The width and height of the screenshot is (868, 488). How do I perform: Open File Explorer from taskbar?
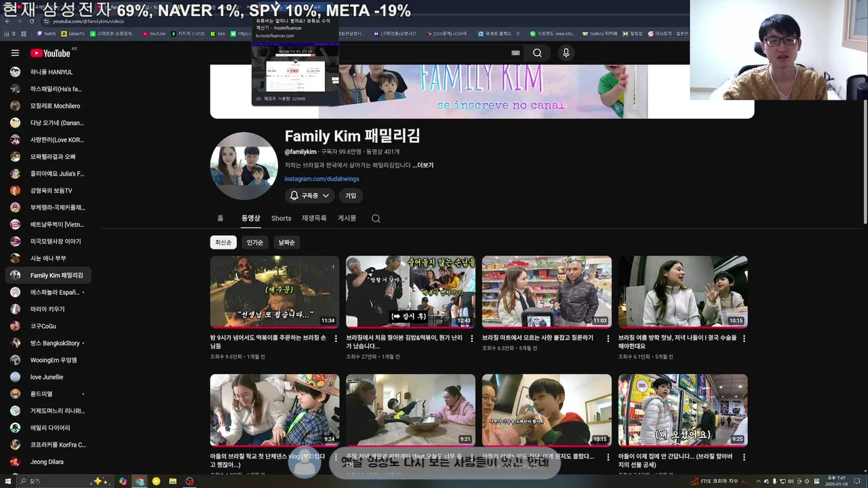click(173, 481)
